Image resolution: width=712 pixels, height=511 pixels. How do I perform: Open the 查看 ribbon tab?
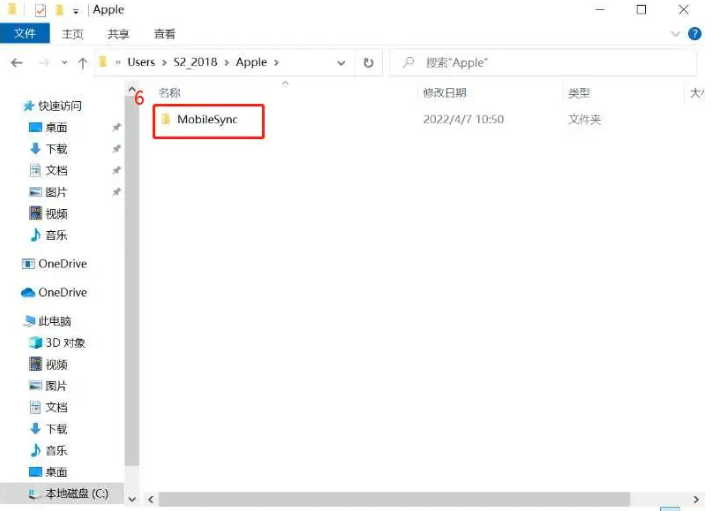(164, 34)
